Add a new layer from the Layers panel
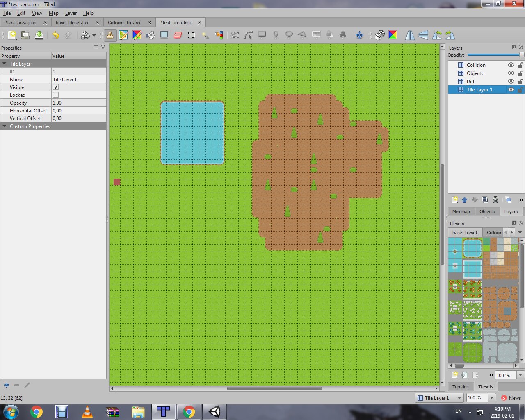The width and height of the screenshot is (525, 420). click(454, 200)
